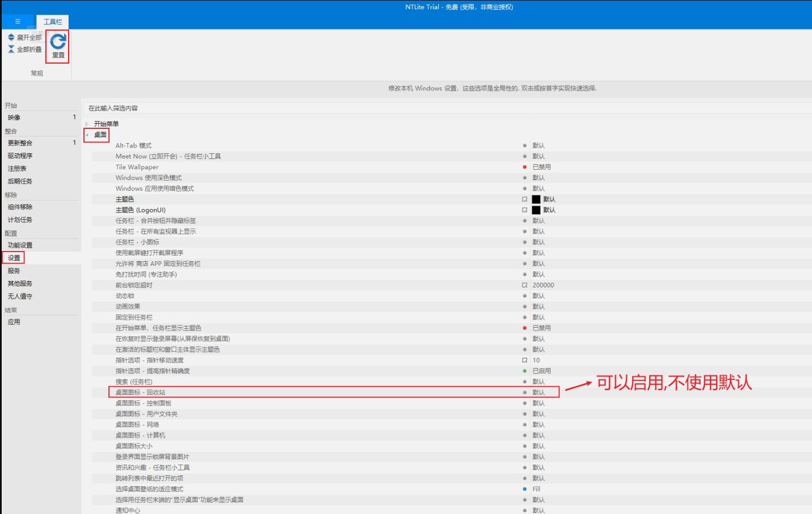The width and height of the screenshot is (812, 514).
Task: Click the black 主题色 color swatch
Action: point(536,199)
